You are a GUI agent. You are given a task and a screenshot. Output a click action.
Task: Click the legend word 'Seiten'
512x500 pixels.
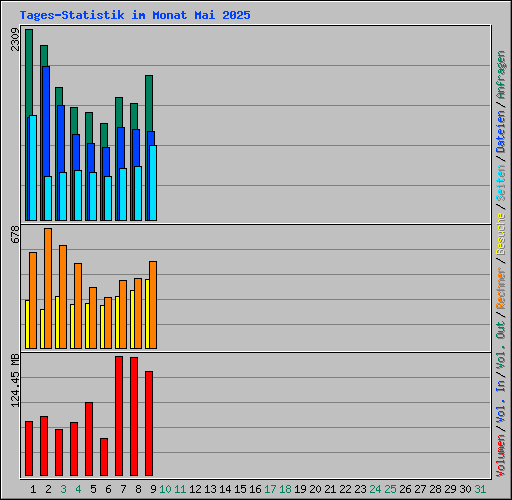click(500, 183)
